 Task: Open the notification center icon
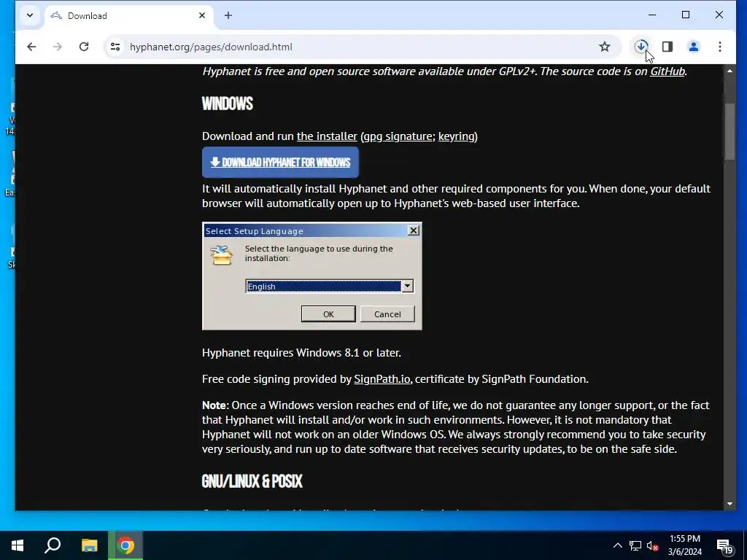tap(724, 545)
